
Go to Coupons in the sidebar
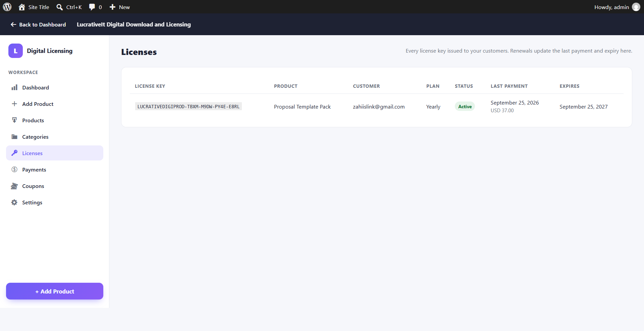(55, 186)
